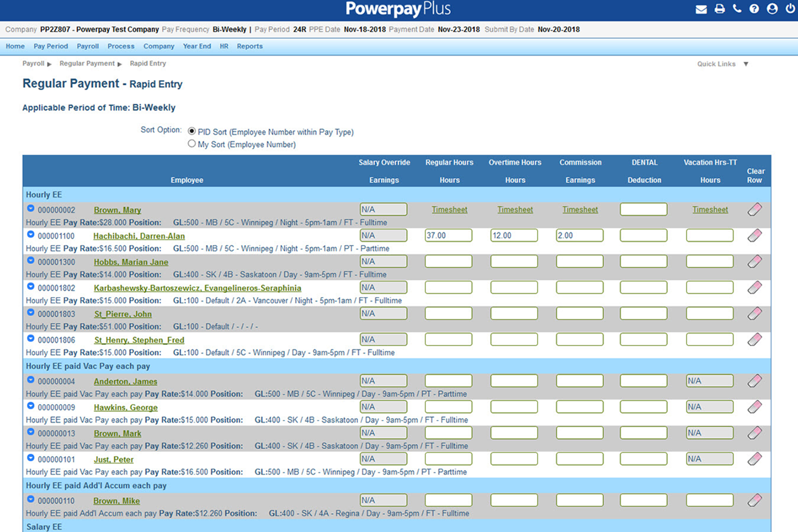The image size is (798, 532).
Task: Expand details for employee 000000101
Action: [x=31, y=458]
